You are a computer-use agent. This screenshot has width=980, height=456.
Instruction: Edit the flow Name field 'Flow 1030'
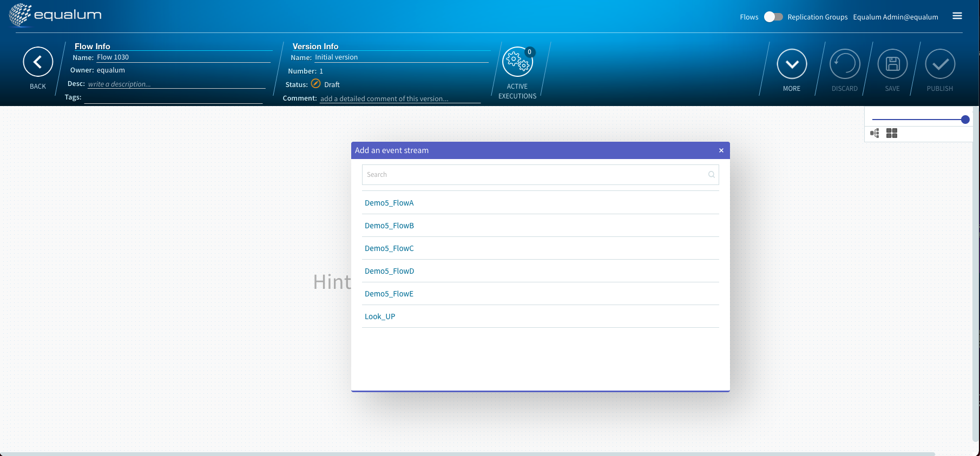[183, 57]
